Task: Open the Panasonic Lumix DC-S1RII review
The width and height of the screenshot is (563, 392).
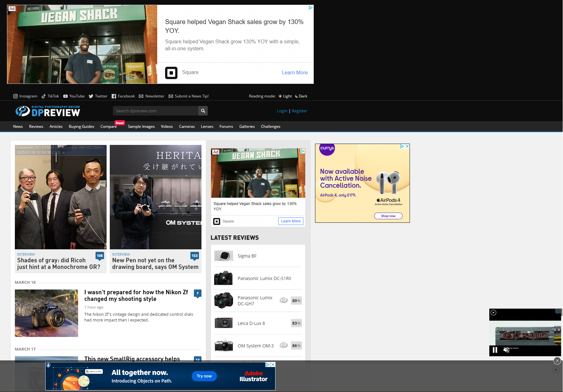Action: point(264,278)
